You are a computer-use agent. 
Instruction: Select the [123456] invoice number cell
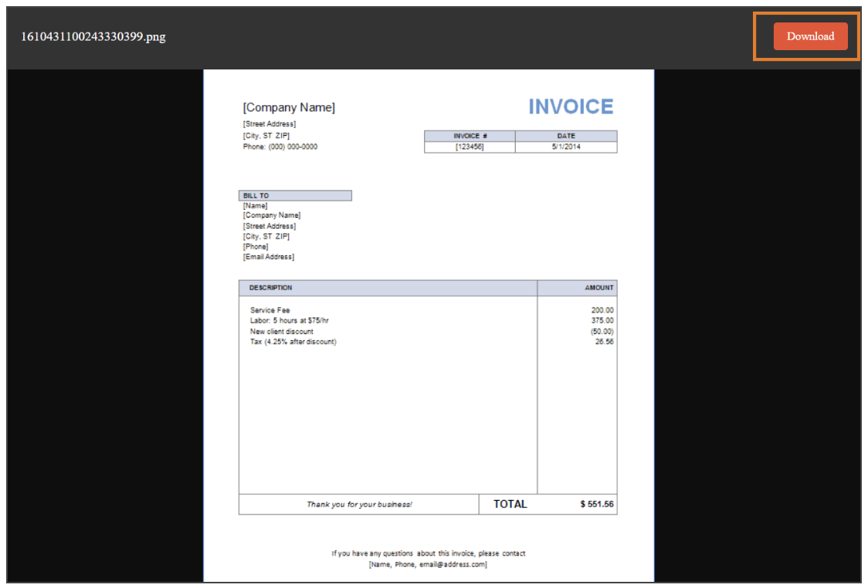coord(470,147)
